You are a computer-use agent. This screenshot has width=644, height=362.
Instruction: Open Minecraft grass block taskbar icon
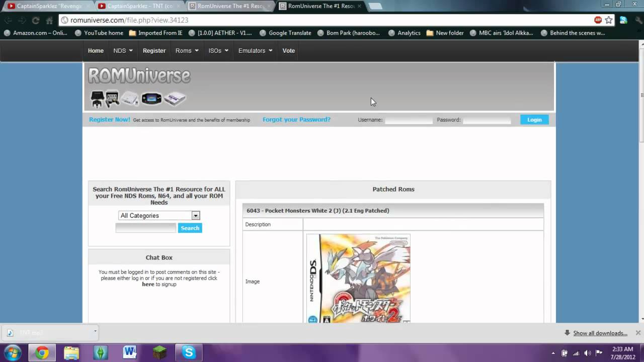pos(159,352)
